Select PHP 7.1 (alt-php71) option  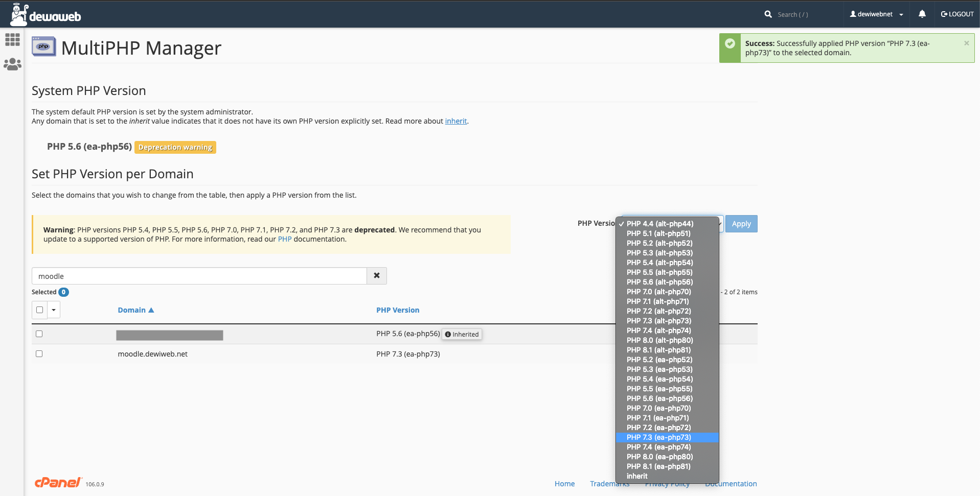point(667,301)
